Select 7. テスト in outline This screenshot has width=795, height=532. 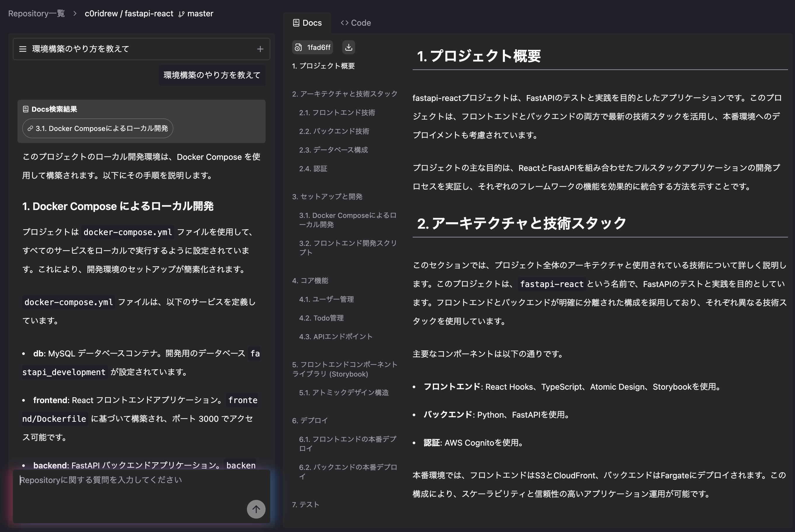click(305, 505)
